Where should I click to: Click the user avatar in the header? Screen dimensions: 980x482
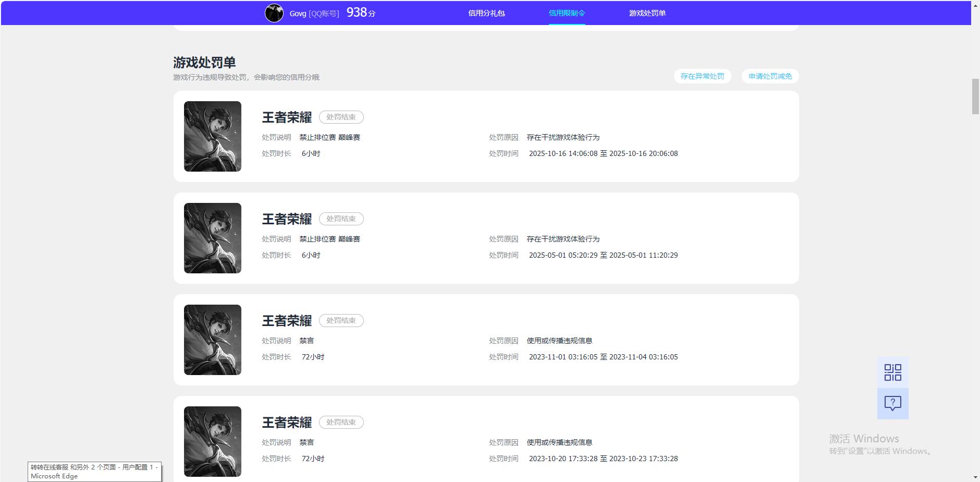[x=274, y=13]
